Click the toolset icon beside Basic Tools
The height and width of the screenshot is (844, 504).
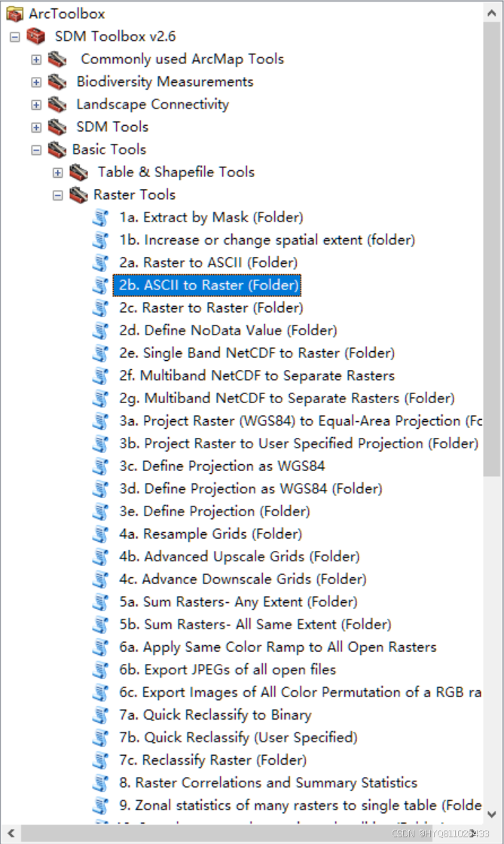[57, 150]
